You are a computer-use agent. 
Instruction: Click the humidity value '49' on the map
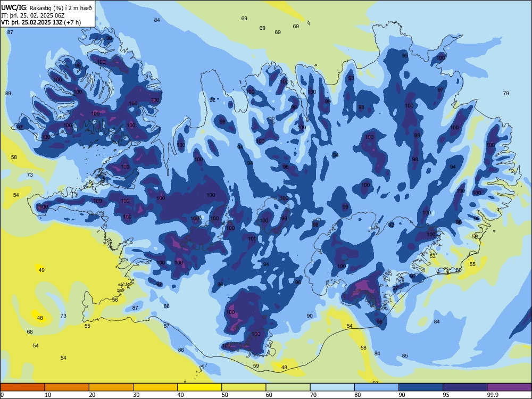tap(41, 270)
